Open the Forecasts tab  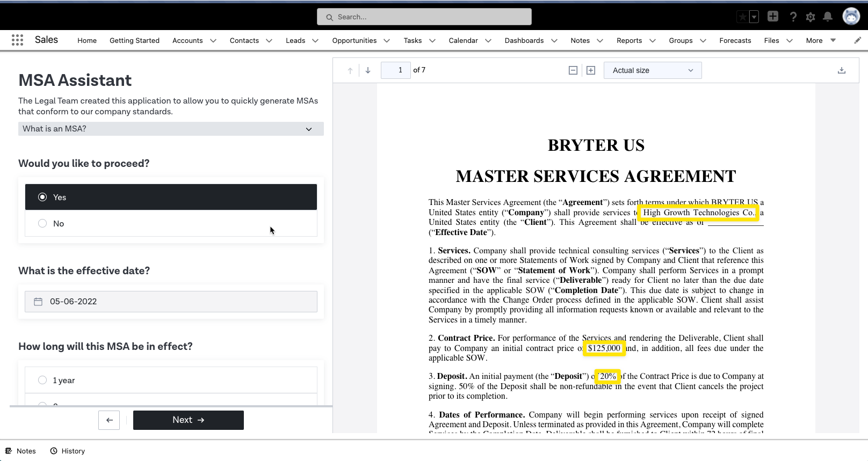coord(735,40)
